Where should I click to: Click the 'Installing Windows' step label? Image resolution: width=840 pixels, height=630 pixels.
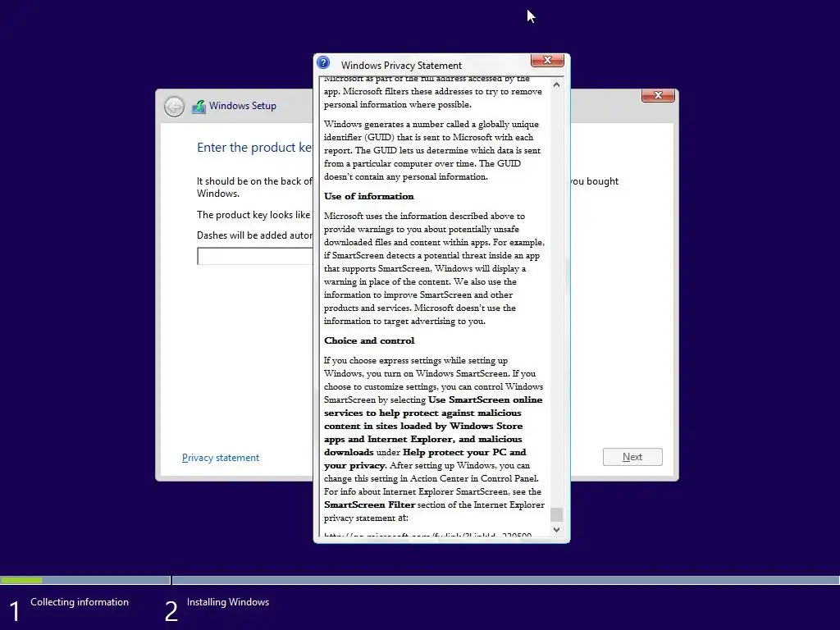pos(228,602)
